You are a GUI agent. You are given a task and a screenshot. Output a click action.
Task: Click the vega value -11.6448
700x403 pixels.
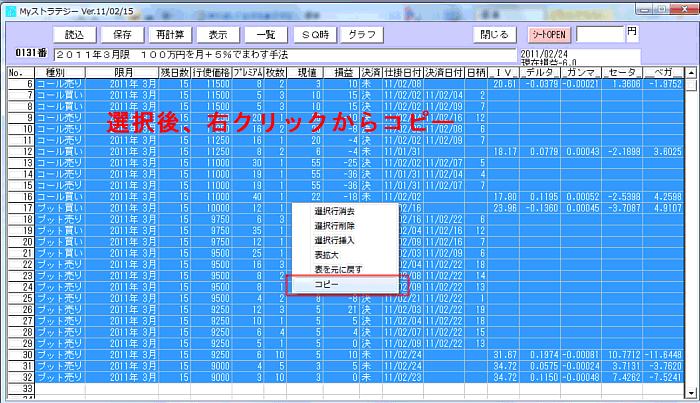(663, 355)
